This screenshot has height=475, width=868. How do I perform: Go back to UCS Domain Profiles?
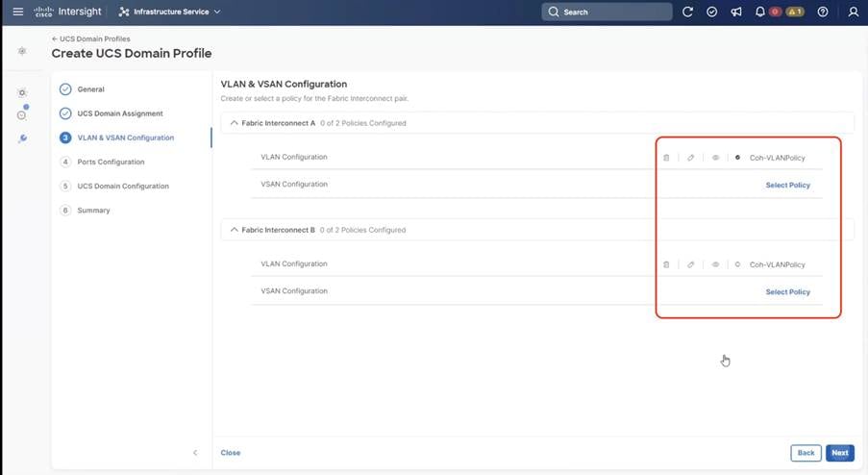(x=90, y=38)
